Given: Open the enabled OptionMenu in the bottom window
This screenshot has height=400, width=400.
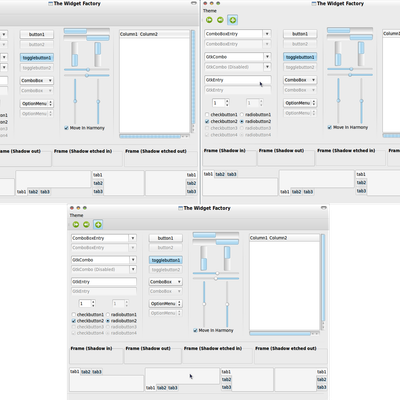Looking at the screenshot, I should (x=166, y=304).
